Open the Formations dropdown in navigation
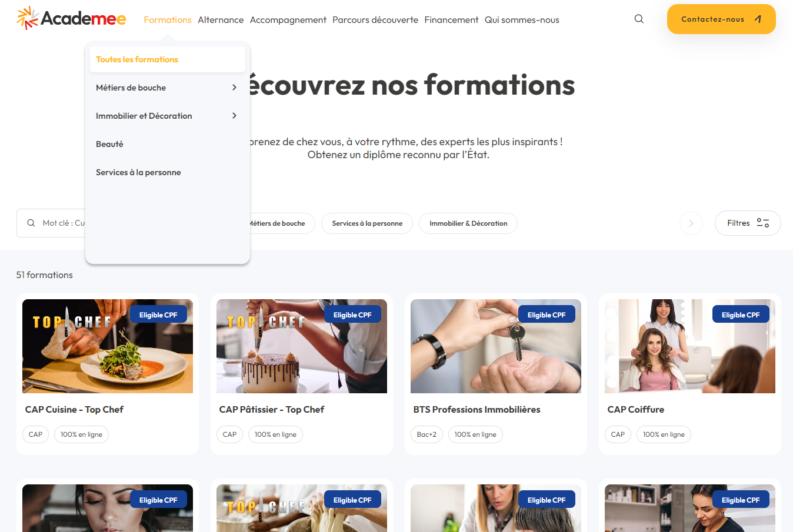 coord(168,19)
